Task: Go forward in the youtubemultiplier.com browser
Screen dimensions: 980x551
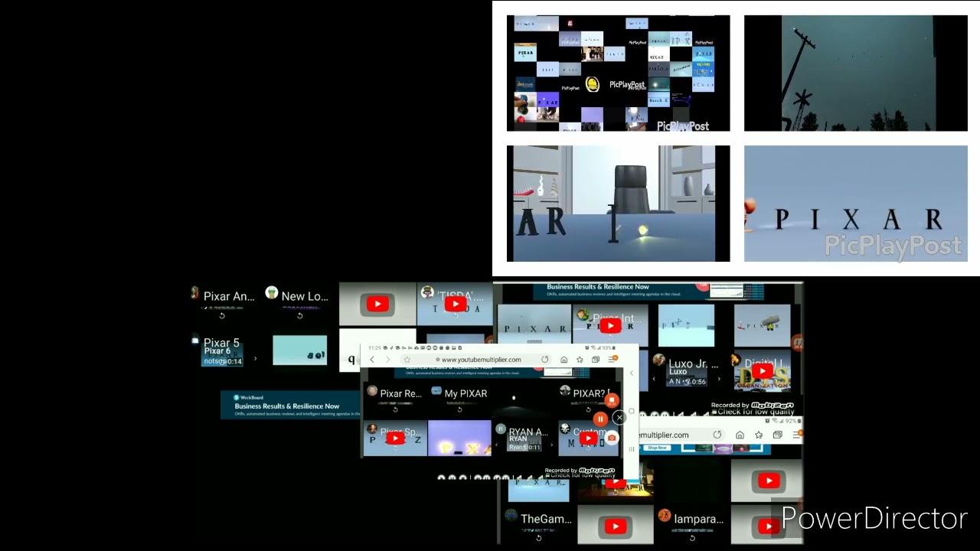Action: pyautogui.click(x=388, y=360)
